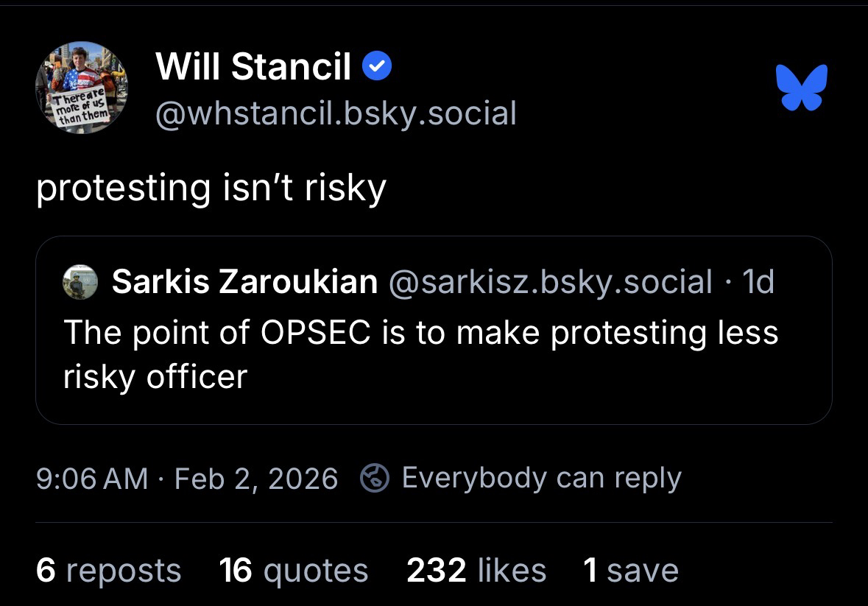Click the Feb 2, 2026 date
This screenshot has height=606, width=868.
[256, 479]
